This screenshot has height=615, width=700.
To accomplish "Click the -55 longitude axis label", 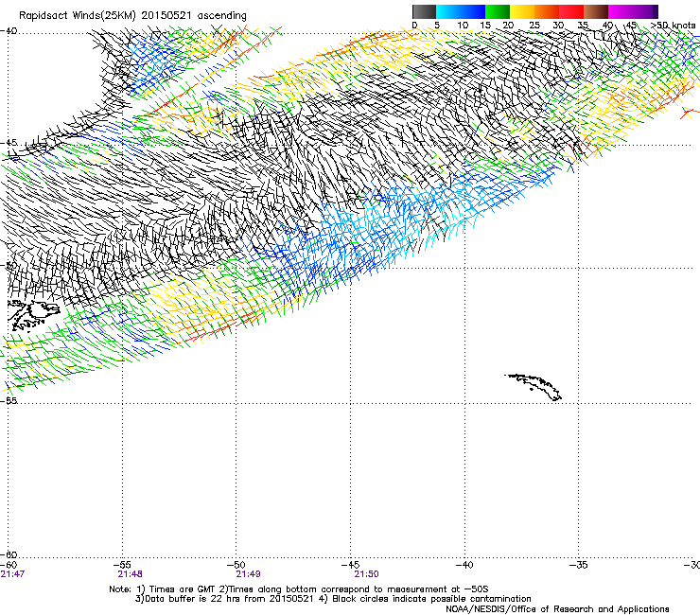I will (122, 565).
